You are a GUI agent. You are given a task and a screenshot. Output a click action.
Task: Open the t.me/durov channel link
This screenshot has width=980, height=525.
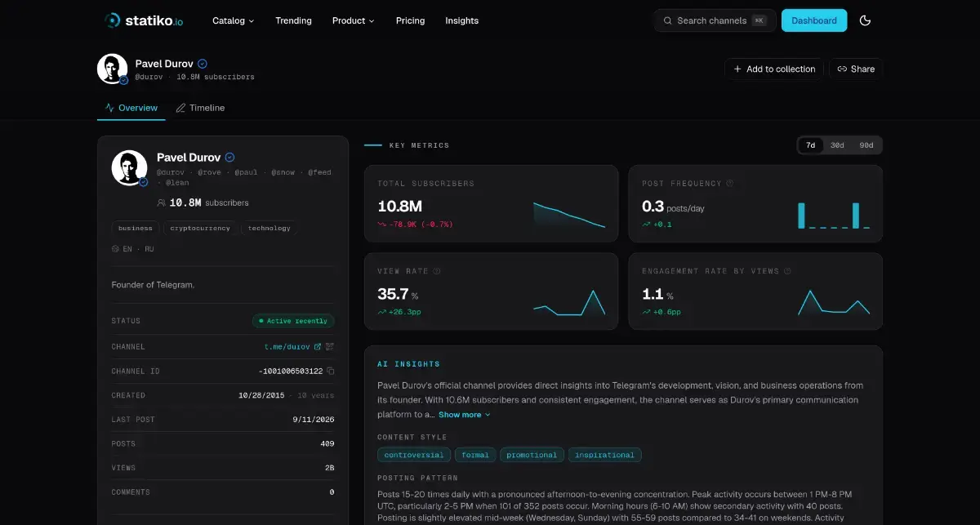pyautogui.click(x=292, y=347)
